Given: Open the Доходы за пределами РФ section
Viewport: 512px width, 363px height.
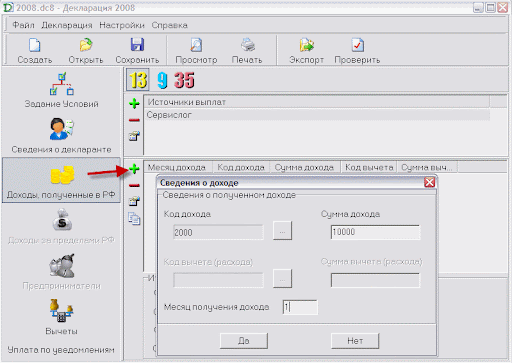Looking at the screenshot, I should click(x=61, y=226).
